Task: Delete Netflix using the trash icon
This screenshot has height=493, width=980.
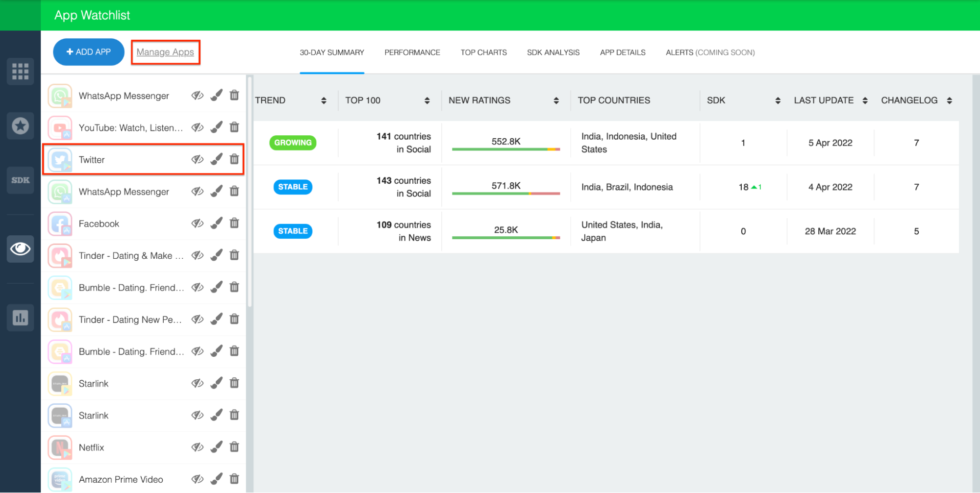Action: (234, 447)
